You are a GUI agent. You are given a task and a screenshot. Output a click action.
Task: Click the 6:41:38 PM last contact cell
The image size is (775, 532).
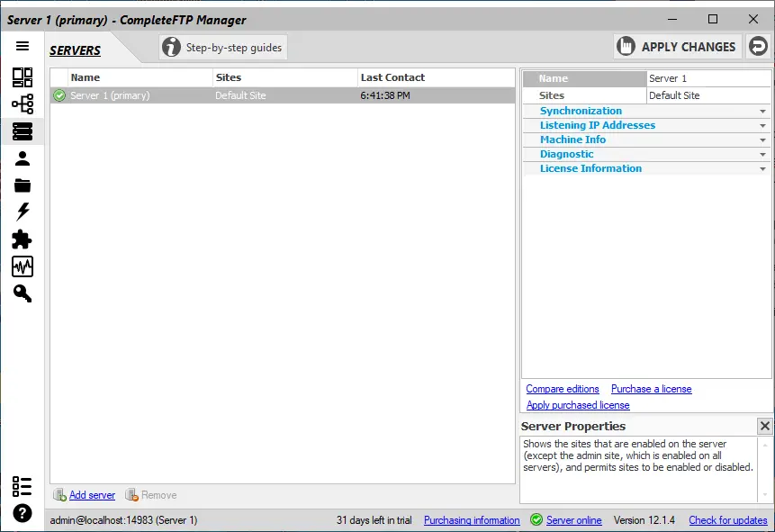(385, 95)
